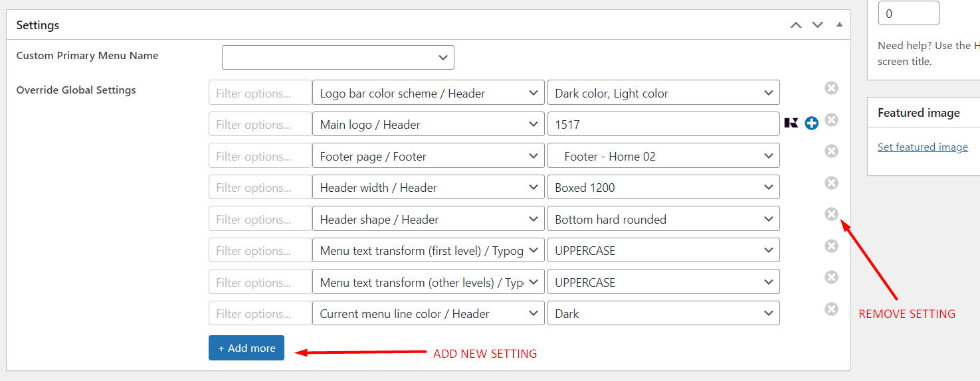Click the + Add more button
The width and height of the screenshot is (980, 381).
click(x=246, y=348)
